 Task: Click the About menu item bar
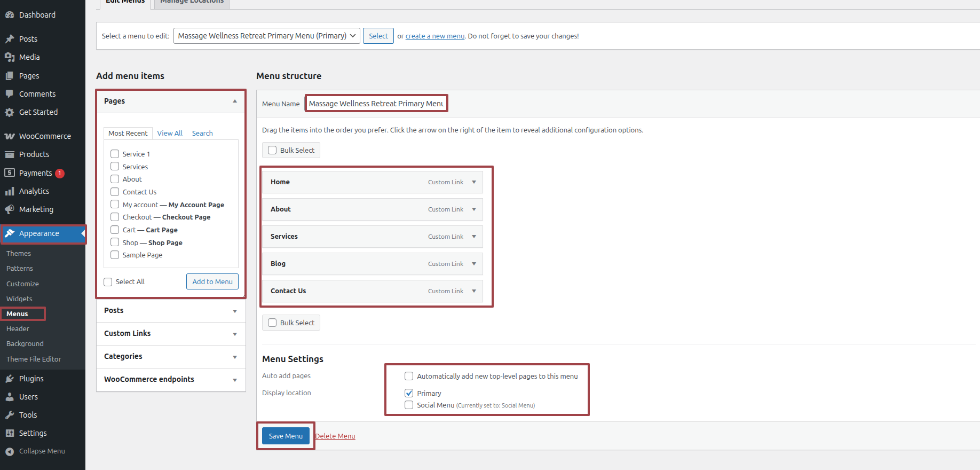373,209
